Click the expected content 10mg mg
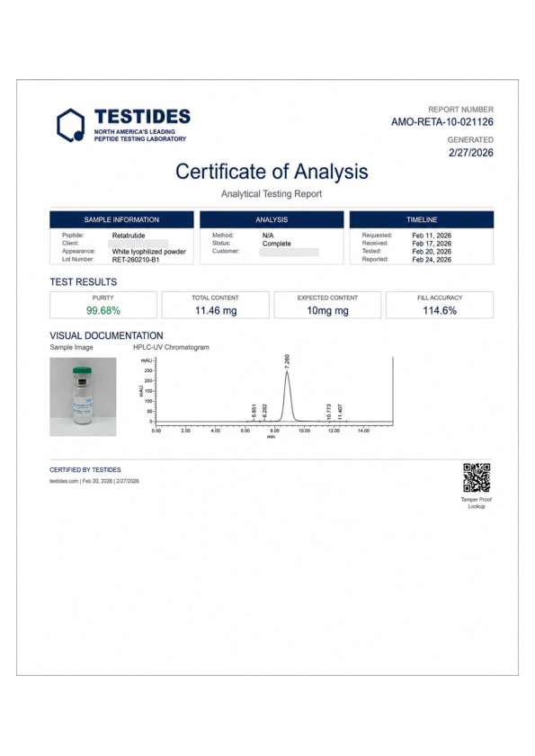The height and width of the screenshot is (756, 535). pos(327,310)
